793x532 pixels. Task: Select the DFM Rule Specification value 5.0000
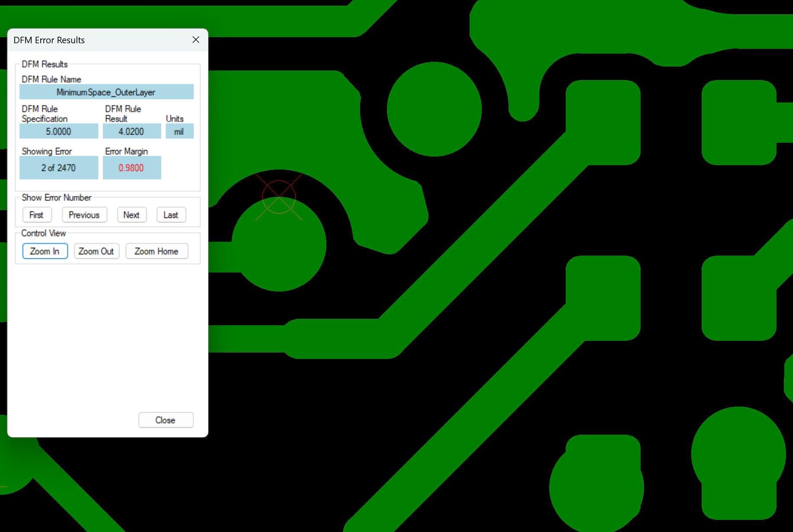(x=58, y=131)
